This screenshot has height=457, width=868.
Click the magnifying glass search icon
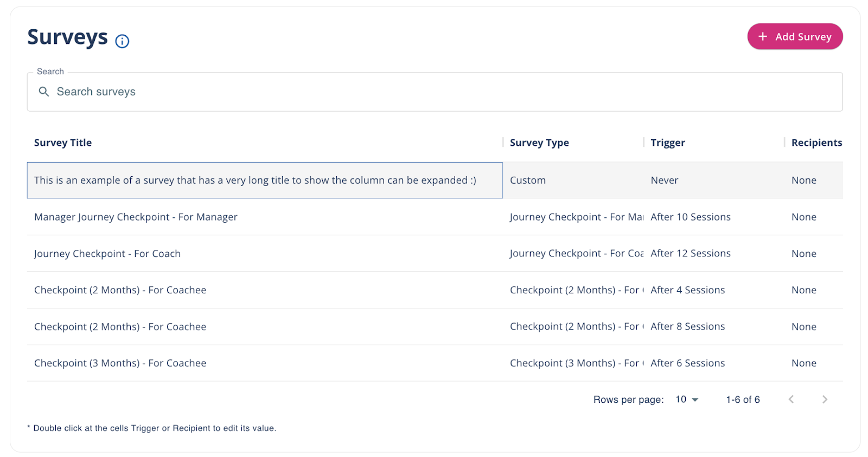[44, 92]
